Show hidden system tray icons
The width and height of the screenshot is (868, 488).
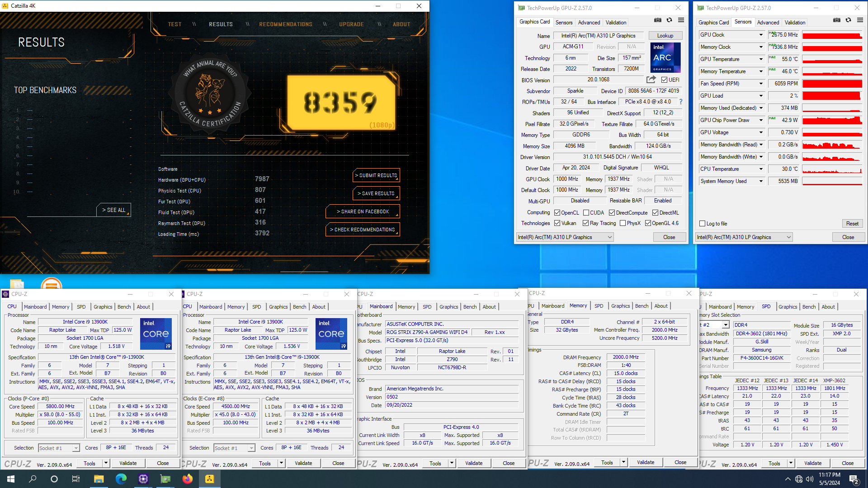tap(788, 479)
